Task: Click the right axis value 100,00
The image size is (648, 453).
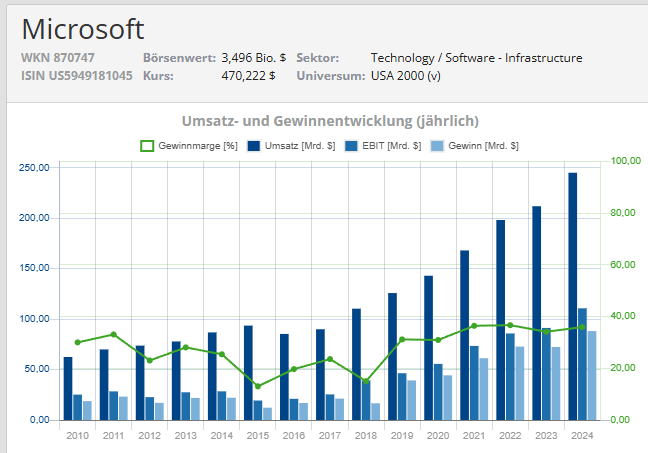Action: pyautogui.click(x=626, y=161)
